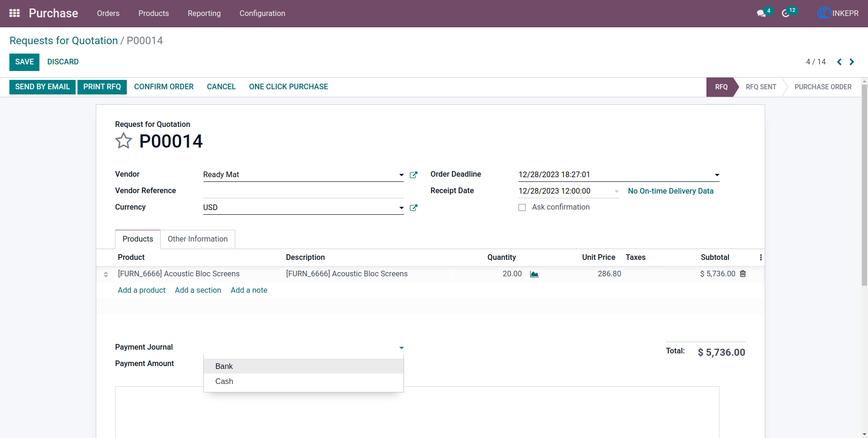
Task: Click the Add a product link
Action: coord(141,290)
